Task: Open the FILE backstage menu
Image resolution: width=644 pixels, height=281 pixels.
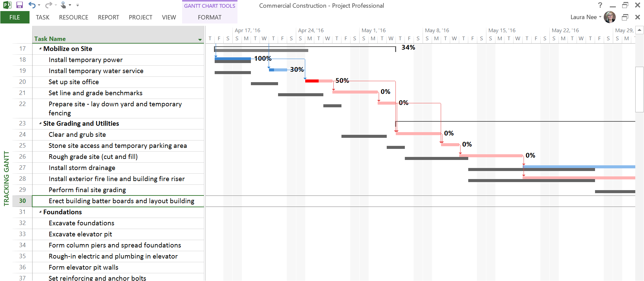Action: [15, 17]
